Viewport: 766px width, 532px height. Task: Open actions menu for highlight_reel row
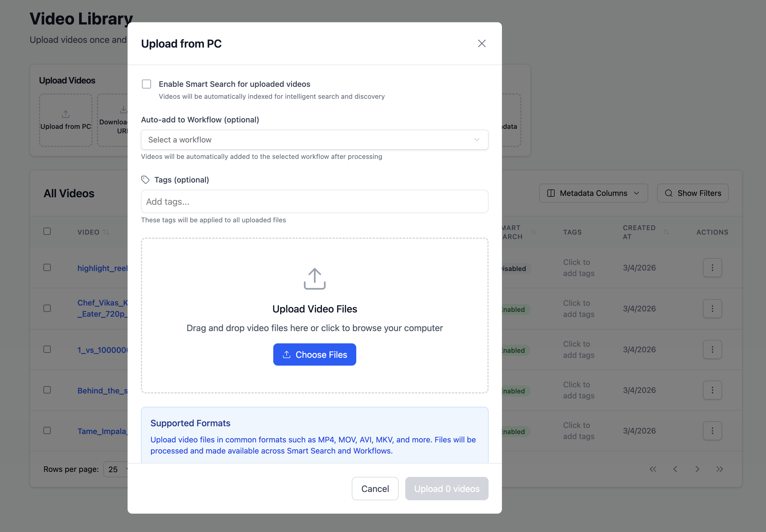pyautogui.click(x=712, y=268)
